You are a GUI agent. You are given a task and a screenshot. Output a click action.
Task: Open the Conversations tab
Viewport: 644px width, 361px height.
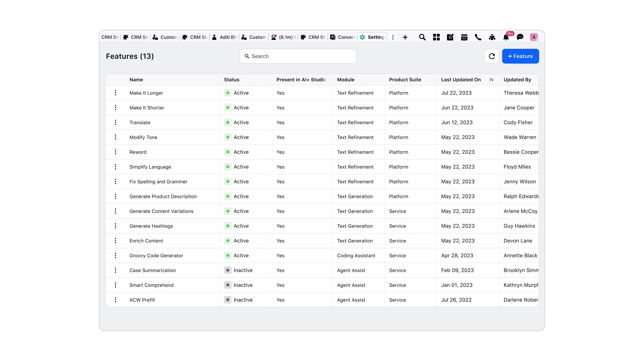coord(343,37)
